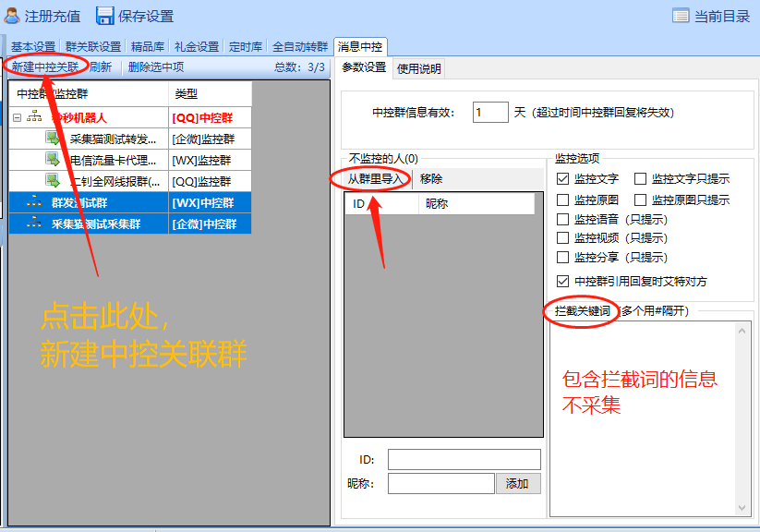
Task: Click the 群发测试群 network icon
Action: tap(35, 202)
